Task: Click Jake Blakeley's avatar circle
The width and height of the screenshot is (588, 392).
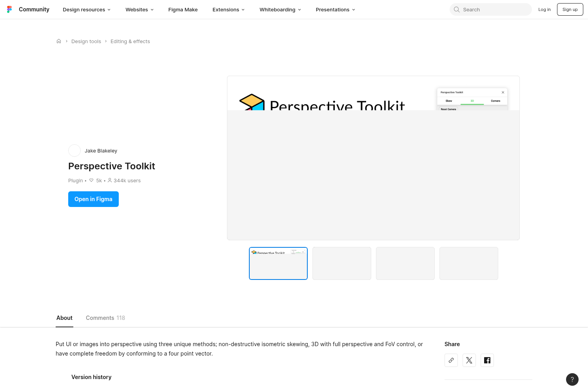Action: [74, 151]
